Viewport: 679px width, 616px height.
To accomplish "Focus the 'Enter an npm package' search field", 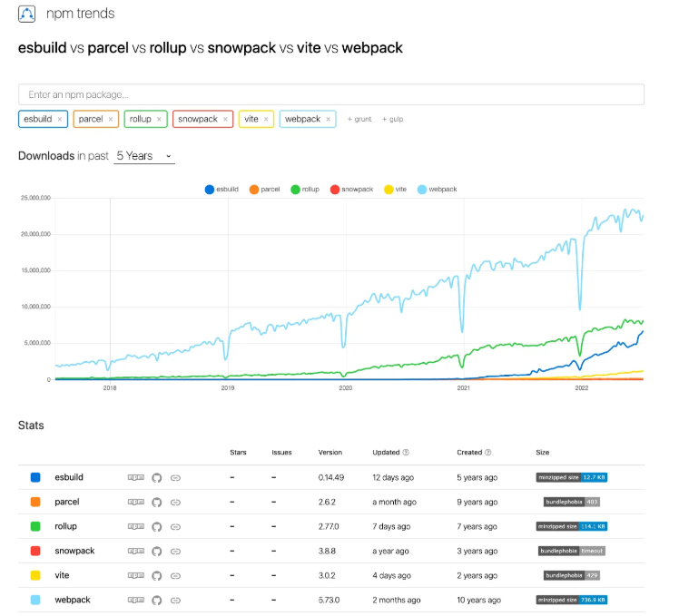I will (330, 94).
